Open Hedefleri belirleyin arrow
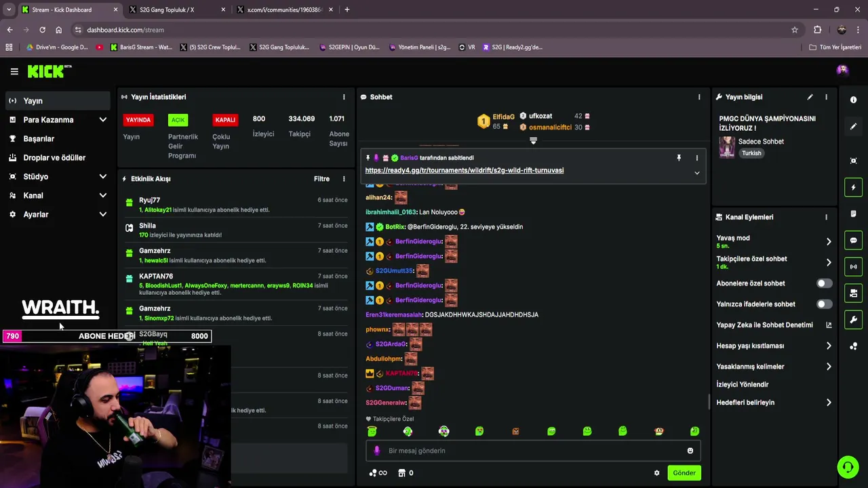 pyautogui.click(x=829, y=403)
